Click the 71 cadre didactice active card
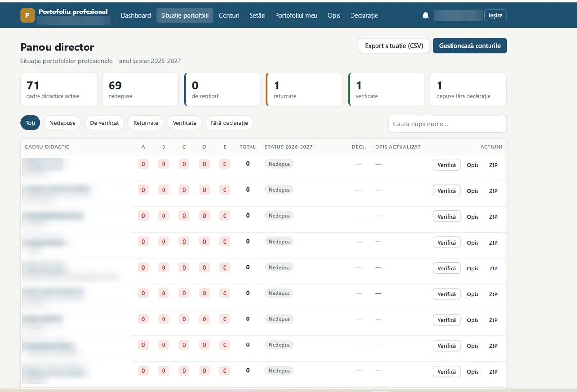This screenshot has width=577, height=392. tap(59, 89)
